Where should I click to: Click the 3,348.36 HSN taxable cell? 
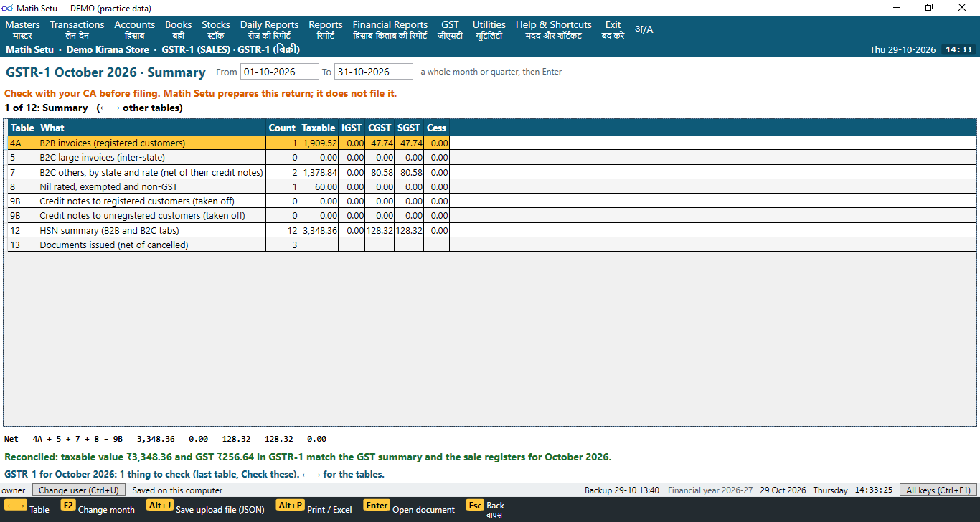[319, 230]
